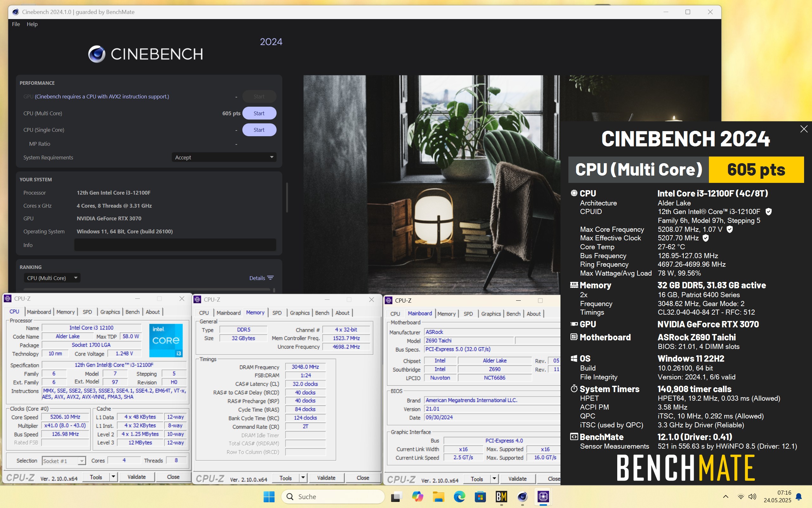Click the BenchMate section icon
This screenshot has height=508, width=812.
(x=574, y=437)
